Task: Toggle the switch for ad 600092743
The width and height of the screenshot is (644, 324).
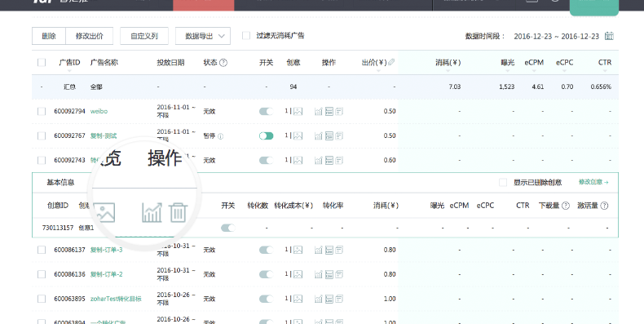Action: pos(266,160)
